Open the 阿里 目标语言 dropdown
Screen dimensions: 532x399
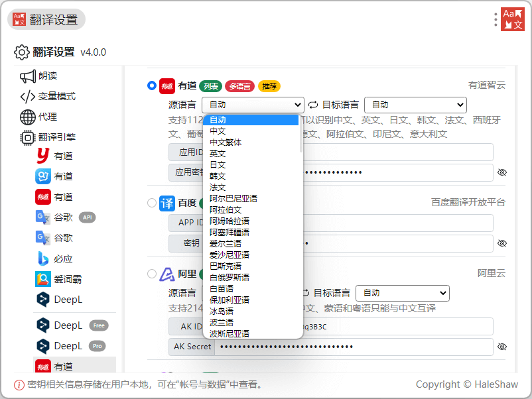(x=403, y=293)
